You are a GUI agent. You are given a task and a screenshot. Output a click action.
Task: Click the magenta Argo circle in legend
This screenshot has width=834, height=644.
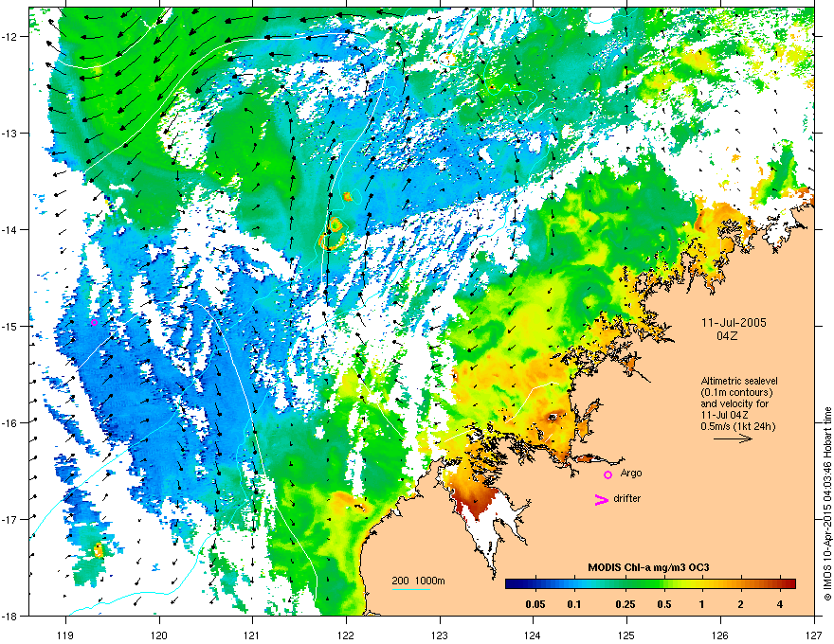pos(607,474)
